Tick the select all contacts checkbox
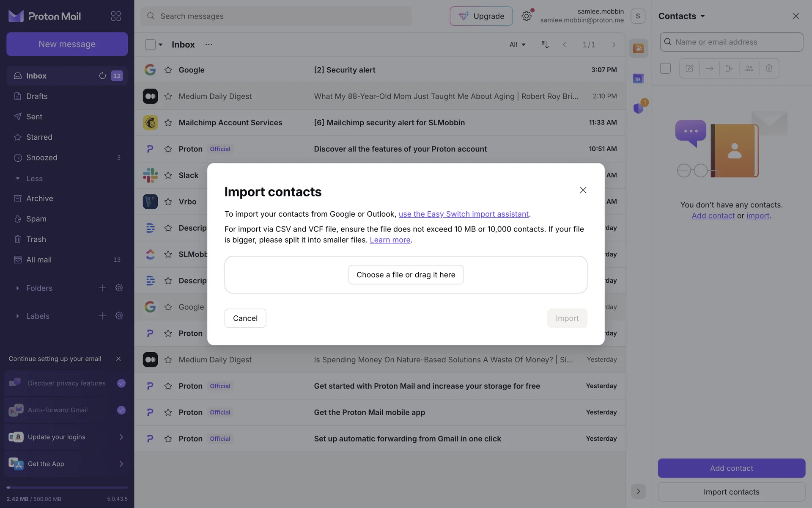The height and width of the screenshot is (508, 812). pos(665,68)
